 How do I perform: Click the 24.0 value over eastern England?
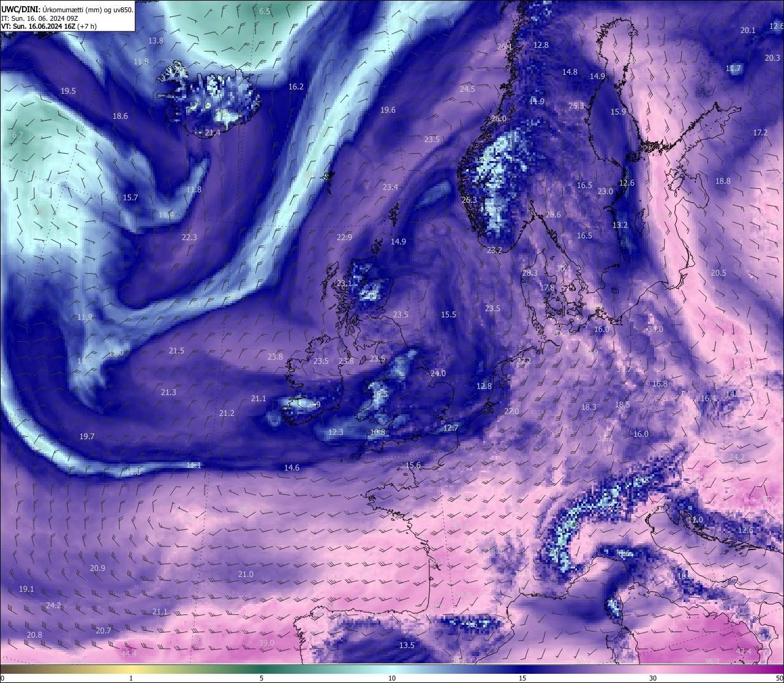click(438, 374)
